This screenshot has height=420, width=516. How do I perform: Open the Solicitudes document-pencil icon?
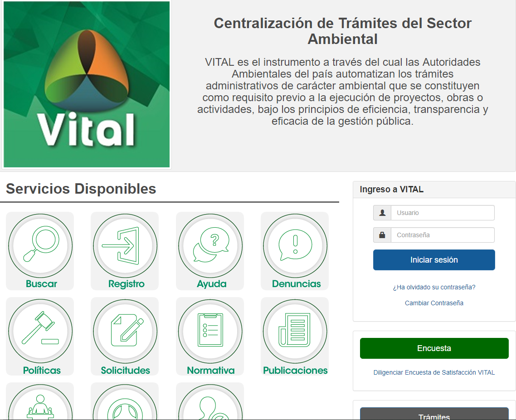click(125, 331)
